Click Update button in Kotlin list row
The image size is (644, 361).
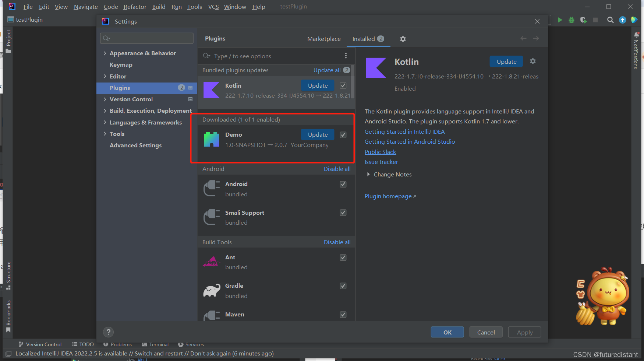click(318, 85)
